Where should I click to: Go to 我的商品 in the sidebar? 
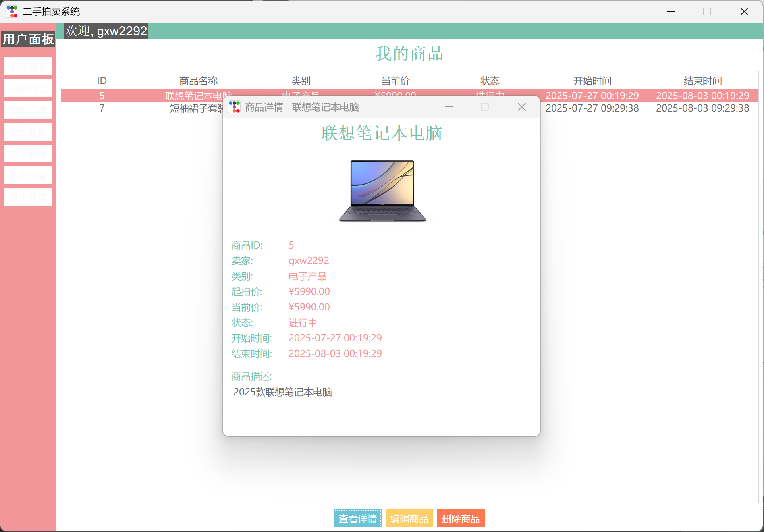28,88
